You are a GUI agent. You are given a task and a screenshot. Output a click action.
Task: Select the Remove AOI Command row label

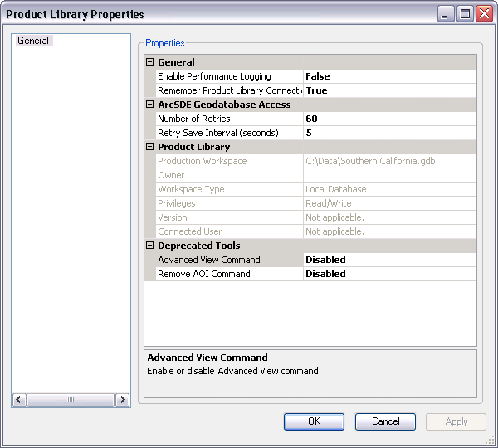tap(230, 274)
